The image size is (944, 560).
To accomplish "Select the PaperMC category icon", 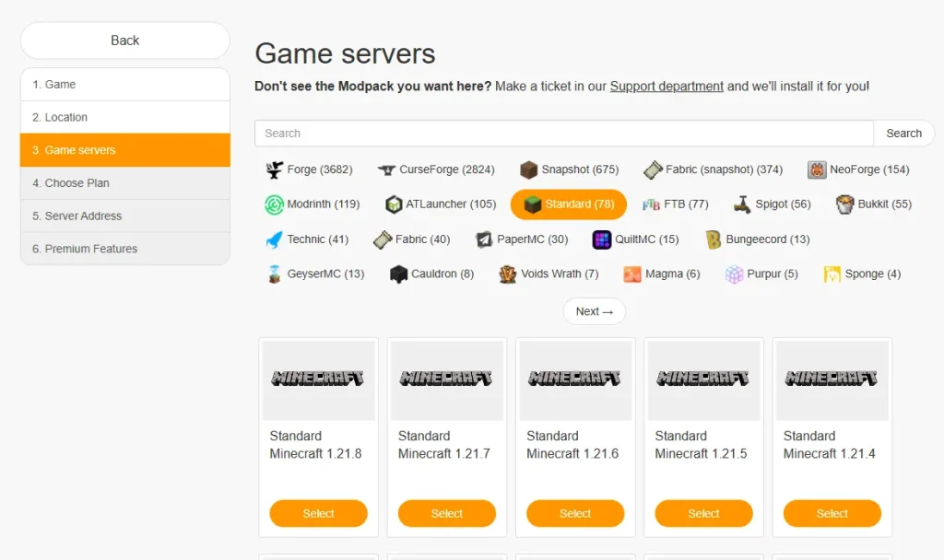I will point(484,239).
